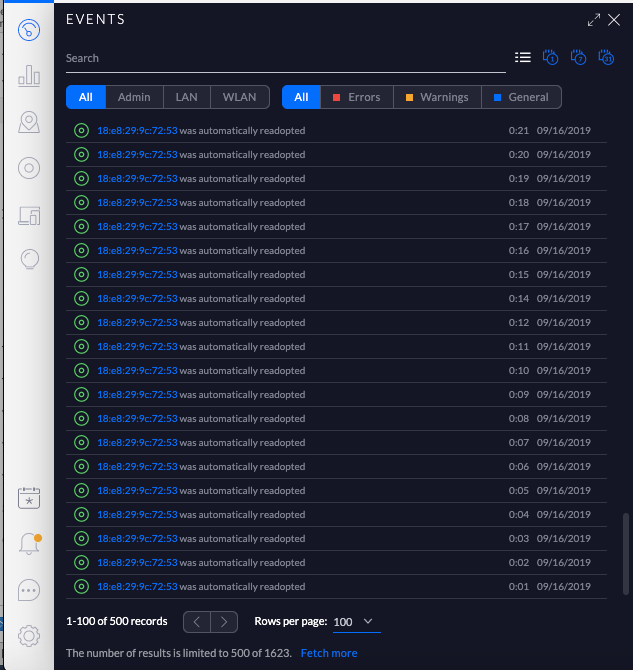Screen dimensions: 633x670
Task: Click the green status icon of the 0:08 event
Action: pos(81,418)
